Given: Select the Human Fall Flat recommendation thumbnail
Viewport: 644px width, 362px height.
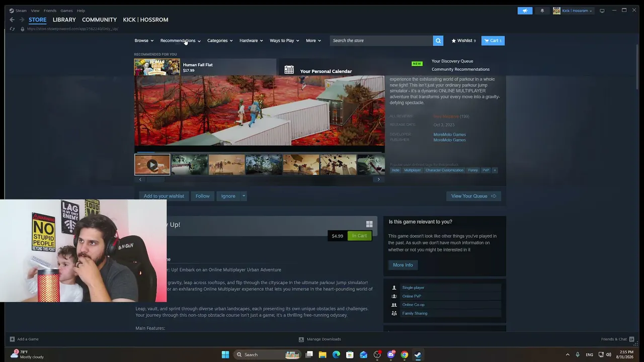Looking at the screenshot, I should (x=157, y=67).
